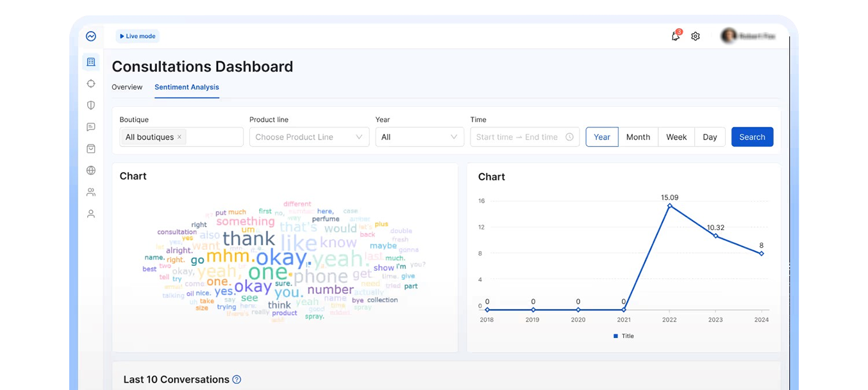
Task: Switch to the Sentiment Analysis tab
Action: (x=187, y=87)
